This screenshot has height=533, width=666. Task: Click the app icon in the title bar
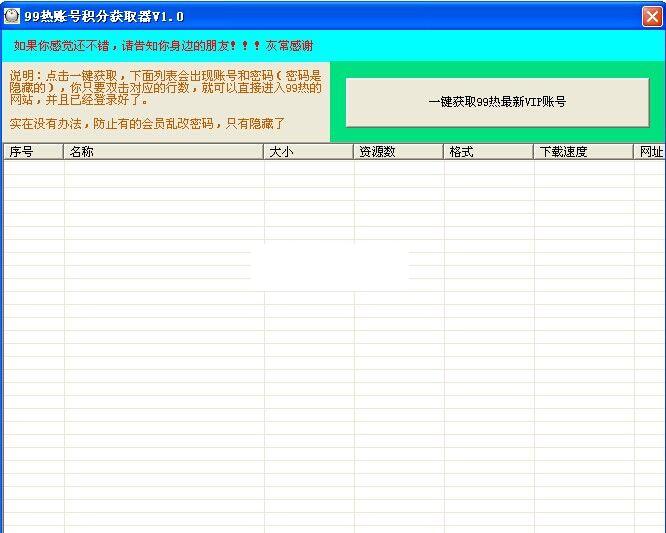12,16
